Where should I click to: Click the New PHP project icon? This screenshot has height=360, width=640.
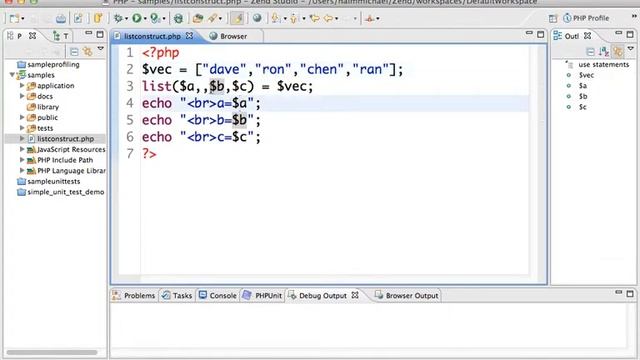click(98, 18)
